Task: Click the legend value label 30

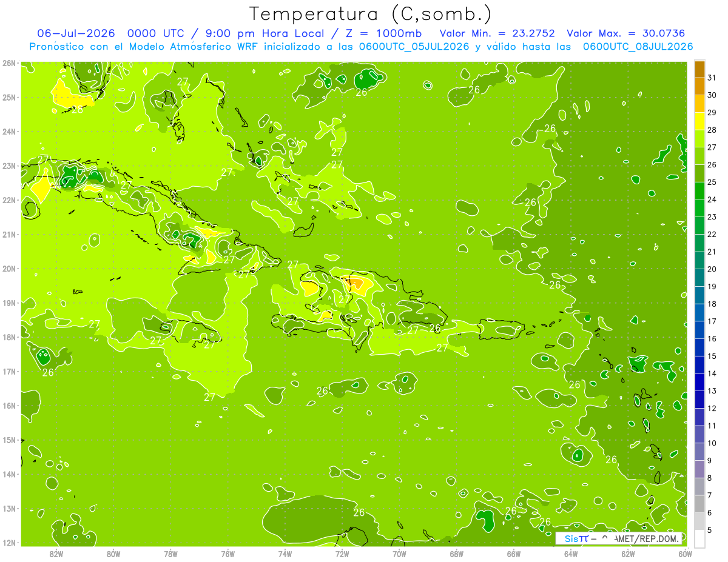Action: tap(712, 95)
